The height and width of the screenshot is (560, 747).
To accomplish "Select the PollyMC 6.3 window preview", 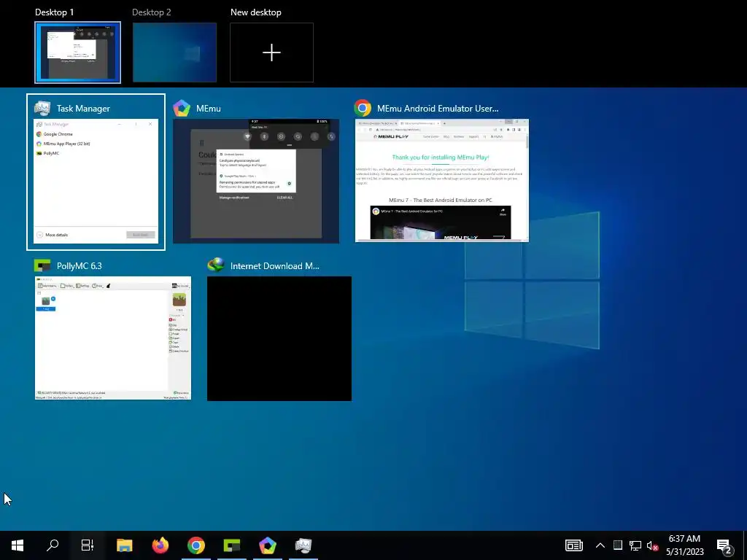I will 113,338.
